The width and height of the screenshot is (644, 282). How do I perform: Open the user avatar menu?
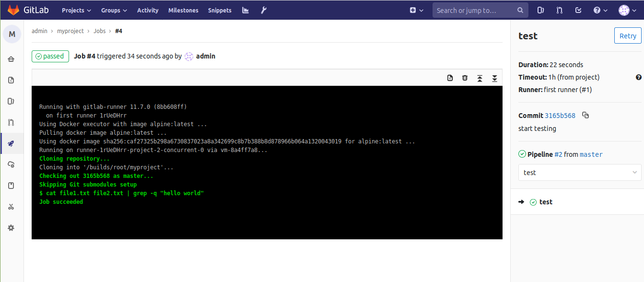[627, 10]
